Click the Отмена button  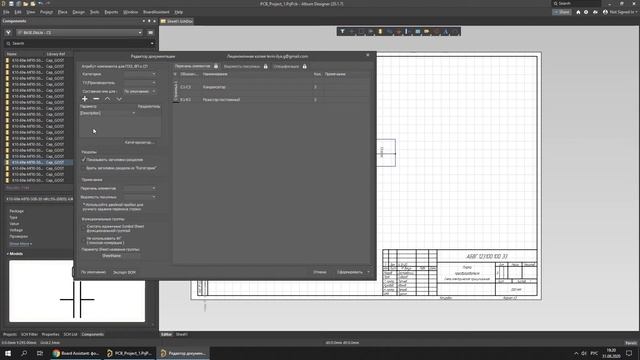tap(320, 272)
